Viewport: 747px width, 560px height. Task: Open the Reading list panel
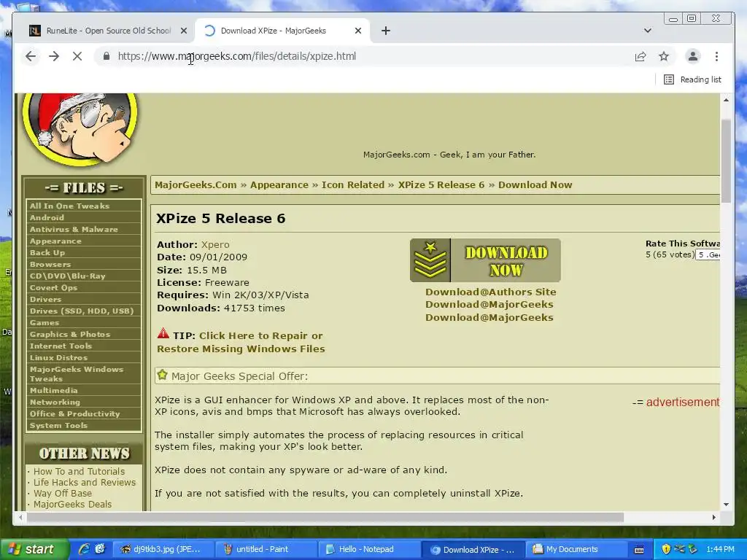tap(692, 79)
